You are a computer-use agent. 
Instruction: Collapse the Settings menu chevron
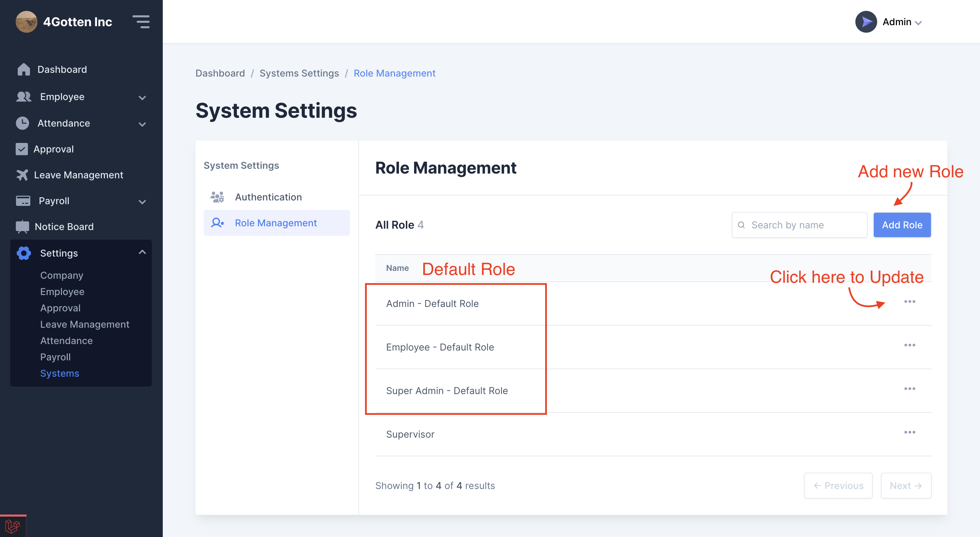(x=142, y=252)
